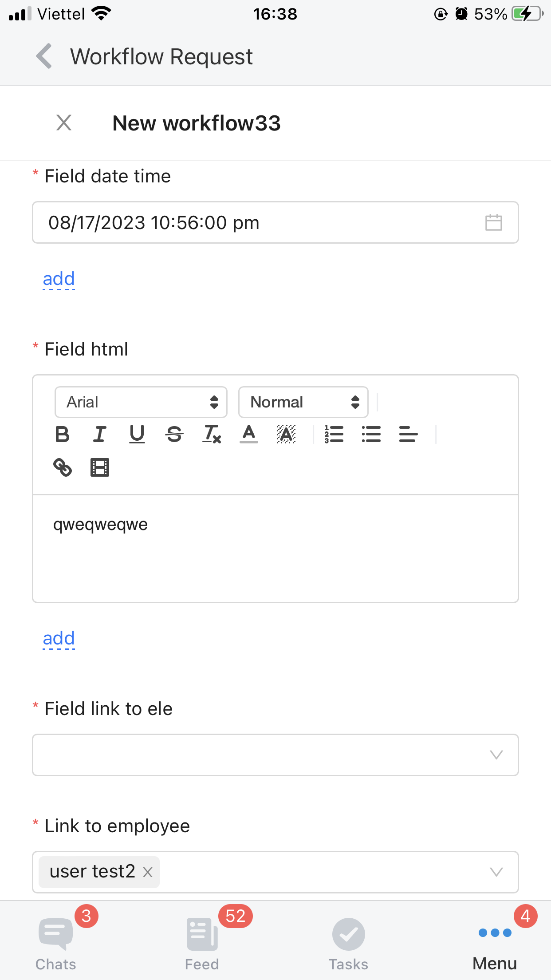Open the Normal size dropdown
The image size is (551, 980).
(x=303, y=402)
